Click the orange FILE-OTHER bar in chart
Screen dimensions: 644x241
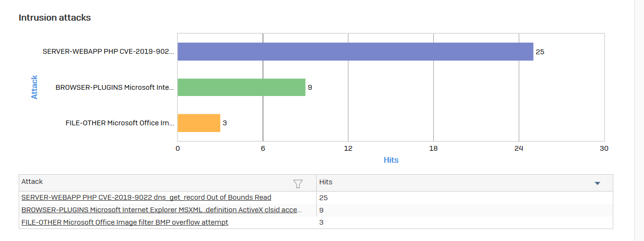[199, 123]
